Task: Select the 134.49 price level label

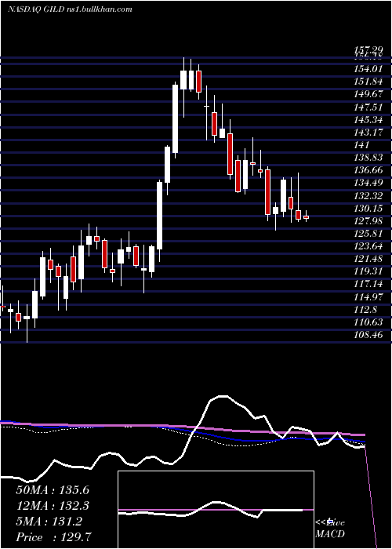Action: point(367,183)
